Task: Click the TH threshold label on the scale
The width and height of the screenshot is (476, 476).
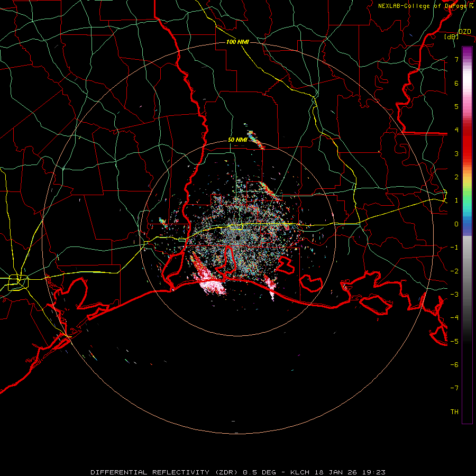Action: pyautogui.click(x=454, y=412)
